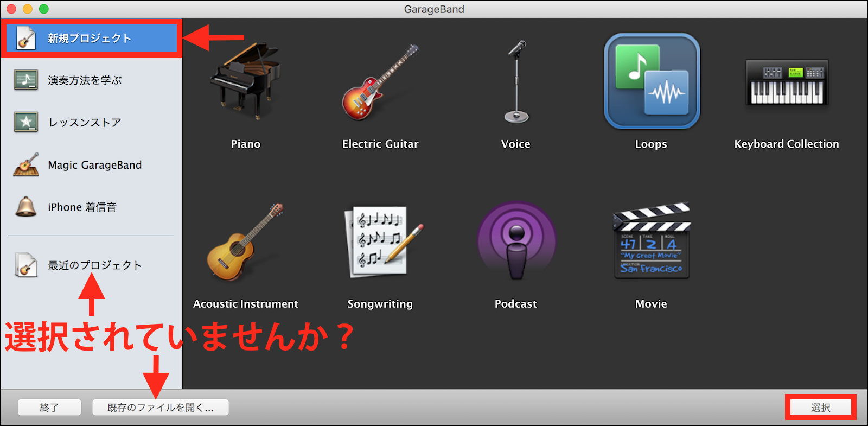This screenshot has height=426, width=868.
Task: Click 既存のファイルを開く button
Action: (x=160, y=408)
